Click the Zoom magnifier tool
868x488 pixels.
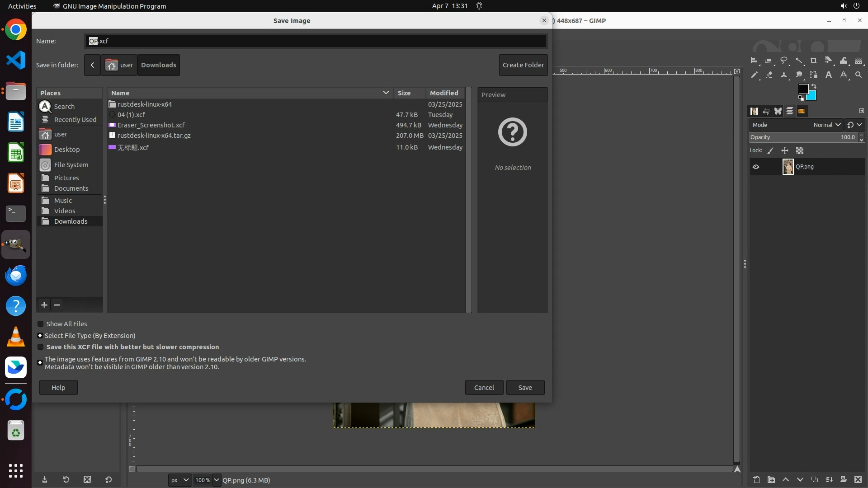coord(859,75)
